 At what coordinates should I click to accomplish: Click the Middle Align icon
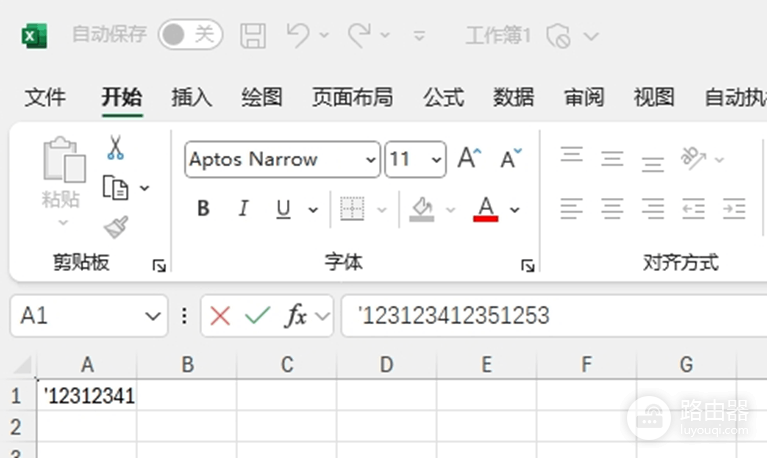coord(612,159)
